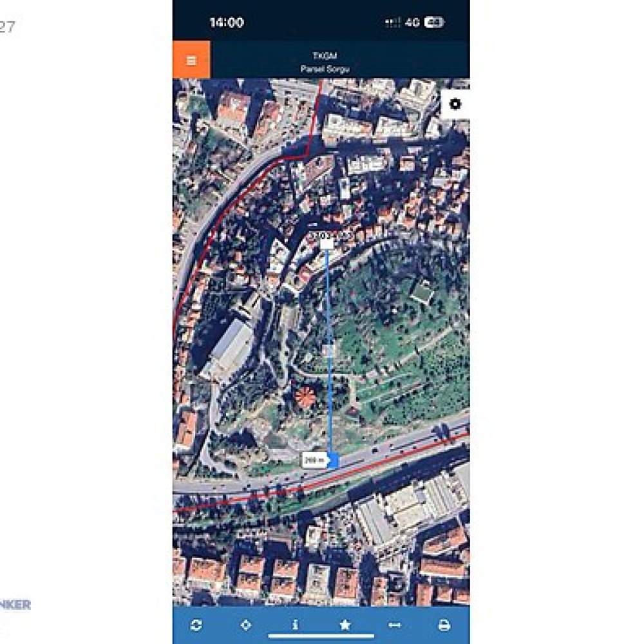Tap the distance label beside blue endpoint
The height and width of the screenshot is (644, 644).
click(x=315, y=460)
